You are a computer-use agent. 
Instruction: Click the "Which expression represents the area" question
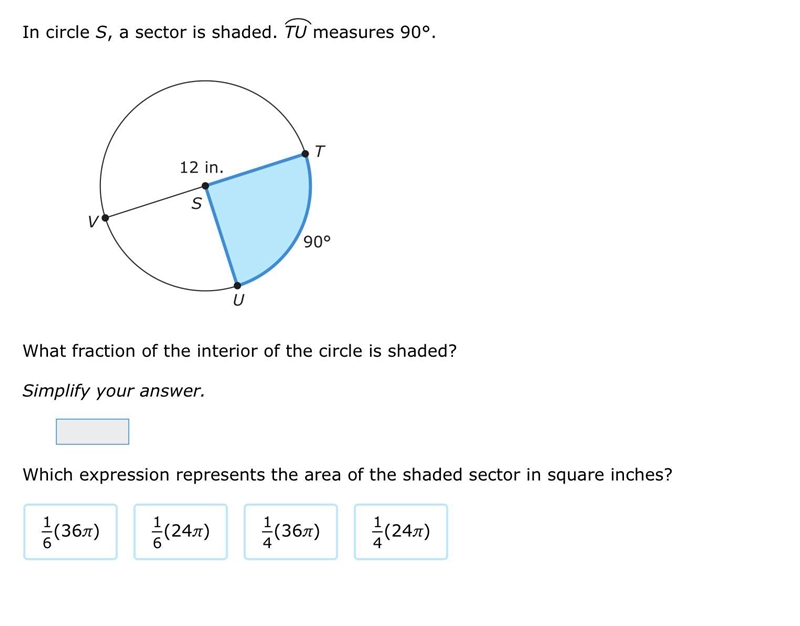pyautogui.click(x=347, y=474)
